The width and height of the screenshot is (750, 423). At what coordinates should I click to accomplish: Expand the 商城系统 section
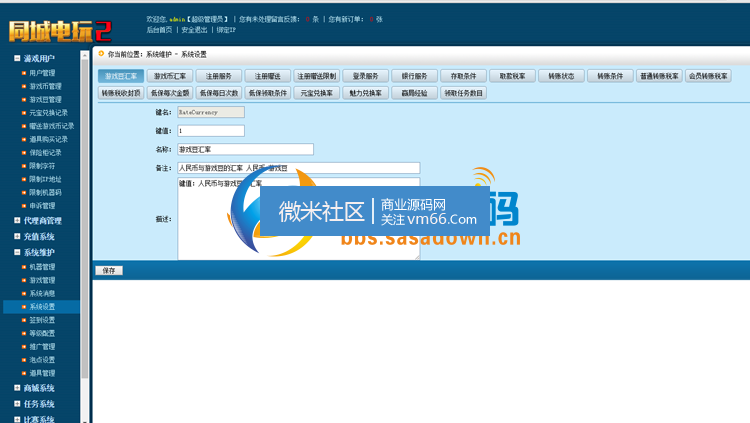(x=17, y=388)
